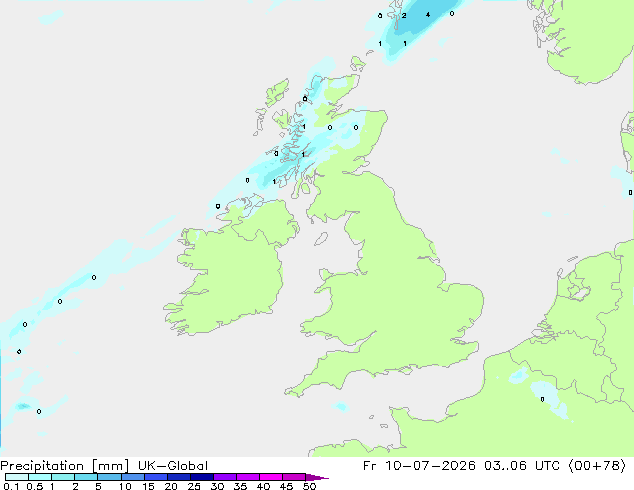
Task: Click the "(00+78)" forecast offset text
Action: (597, 466)
